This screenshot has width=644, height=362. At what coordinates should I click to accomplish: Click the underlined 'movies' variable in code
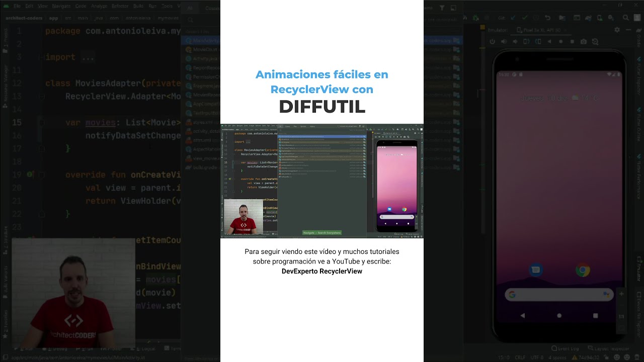point(101,122)
